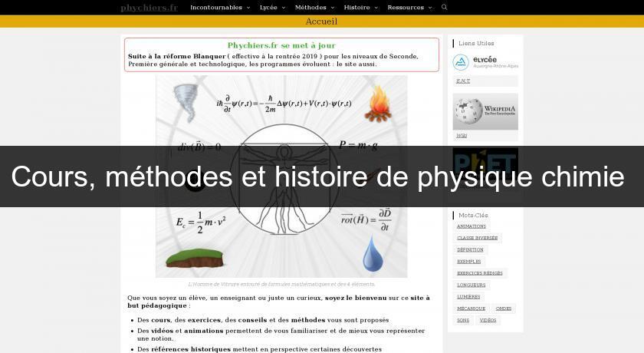Select the EXEMPLES tag
The image size is (644, 353).
point(469,262)
